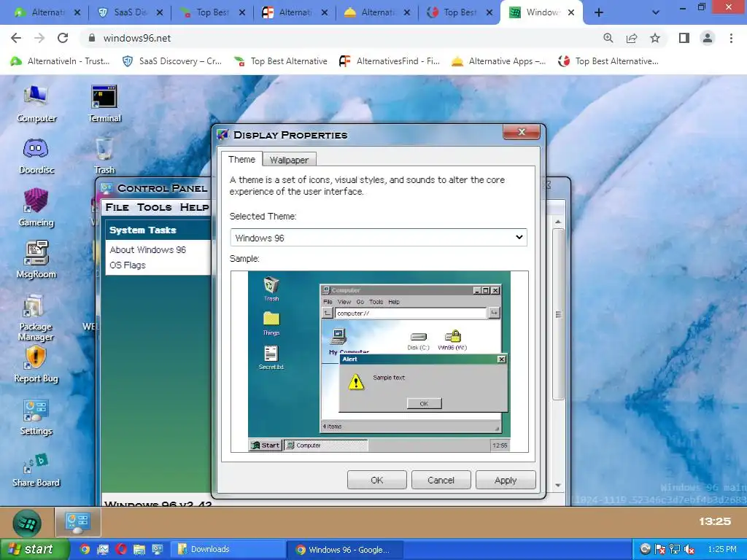Open the Selected Theme dropdown
The width and height of the screenshot is (747, 560).
pos(379,237)
